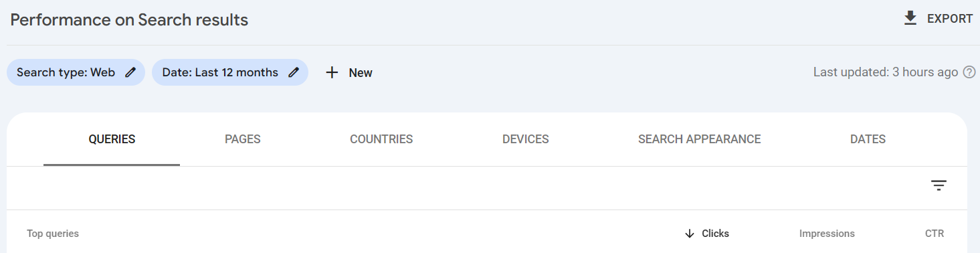Open the DEVICES tab
Image resolution: width=980 pixels, height=253 pixels.
[526, 139]
